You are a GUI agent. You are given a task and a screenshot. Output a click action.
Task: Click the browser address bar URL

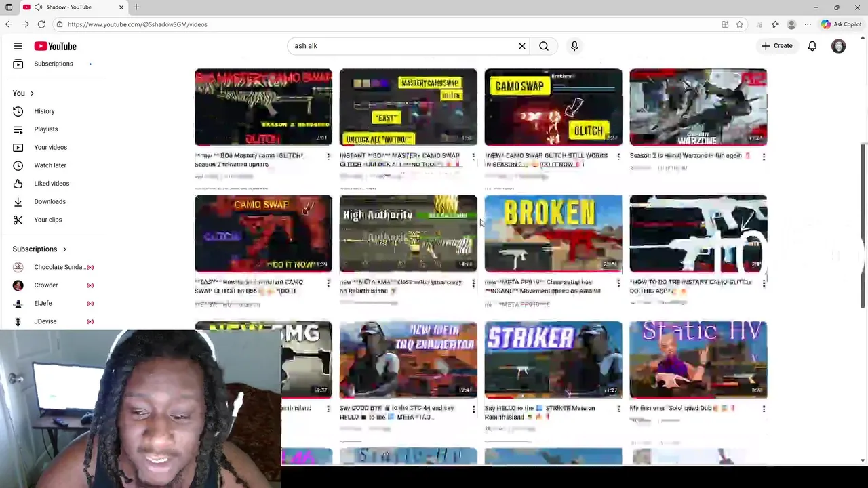137,24
